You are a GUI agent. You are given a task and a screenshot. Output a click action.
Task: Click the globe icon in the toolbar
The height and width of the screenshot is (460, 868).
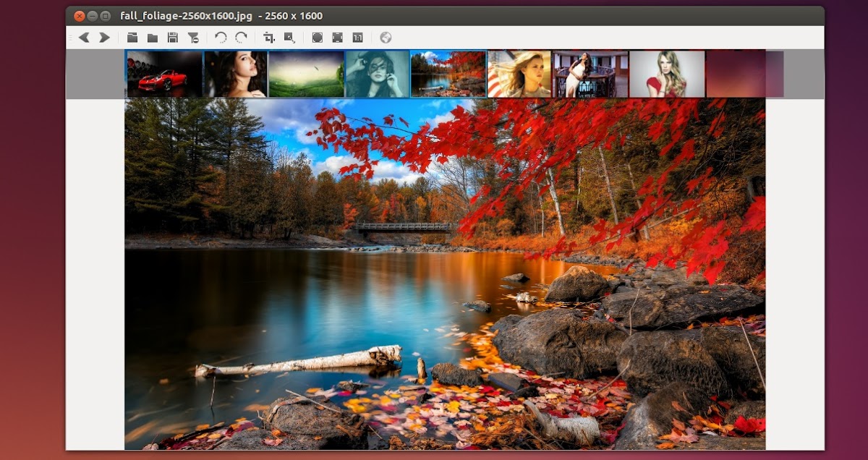pos(386,38)
